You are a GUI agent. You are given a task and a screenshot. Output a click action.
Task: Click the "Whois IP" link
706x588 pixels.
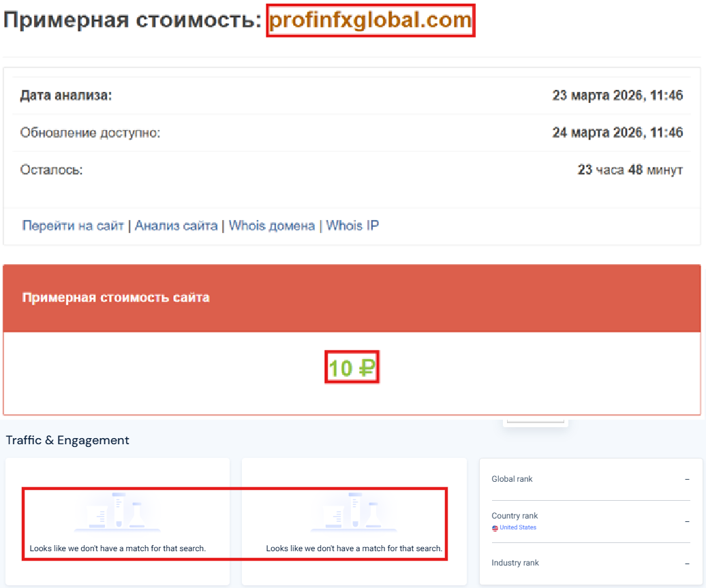(x=352, y=226)
